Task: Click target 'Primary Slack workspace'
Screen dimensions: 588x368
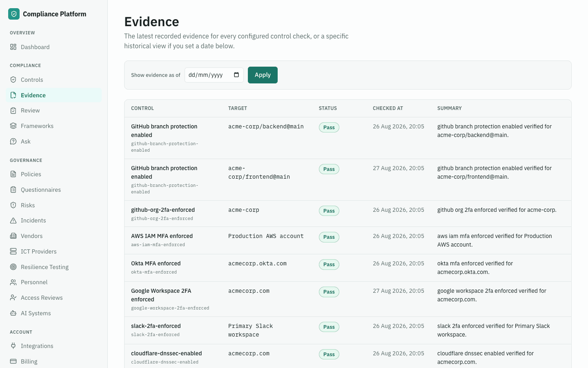Action: click(250, 330)
